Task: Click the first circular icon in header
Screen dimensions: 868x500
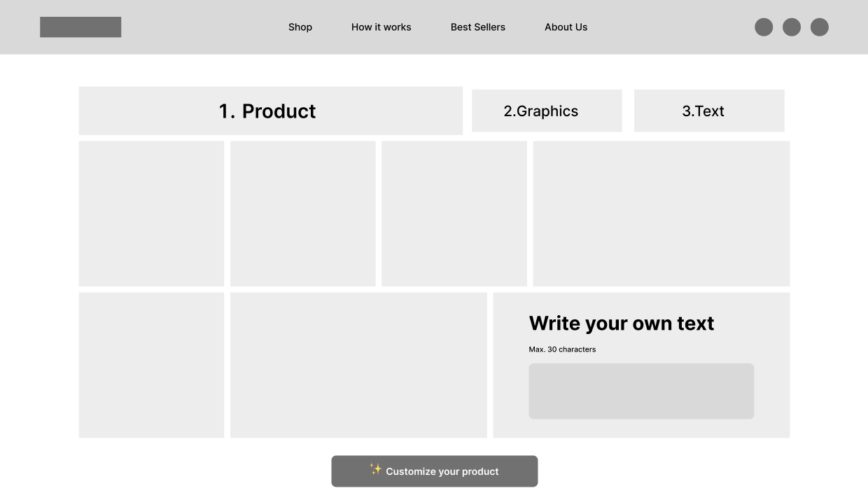Action: [x=764, y=27]
